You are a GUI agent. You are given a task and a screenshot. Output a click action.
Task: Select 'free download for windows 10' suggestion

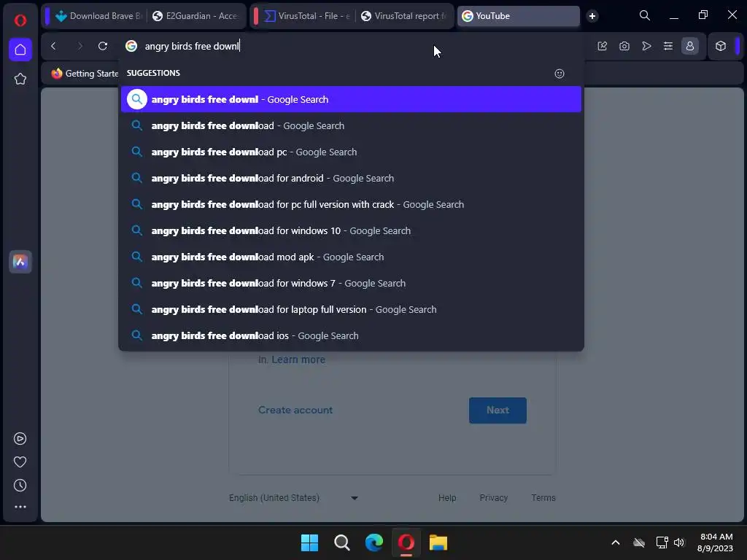point(351,230)
